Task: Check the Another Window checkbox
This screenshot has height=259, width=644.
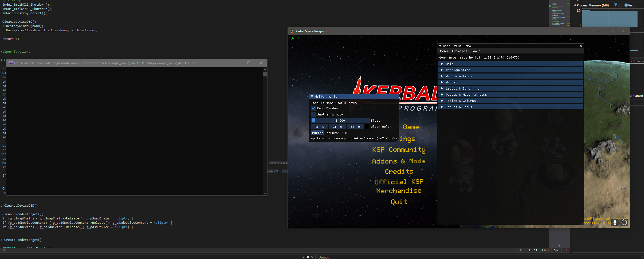Action: click(314, 114)
